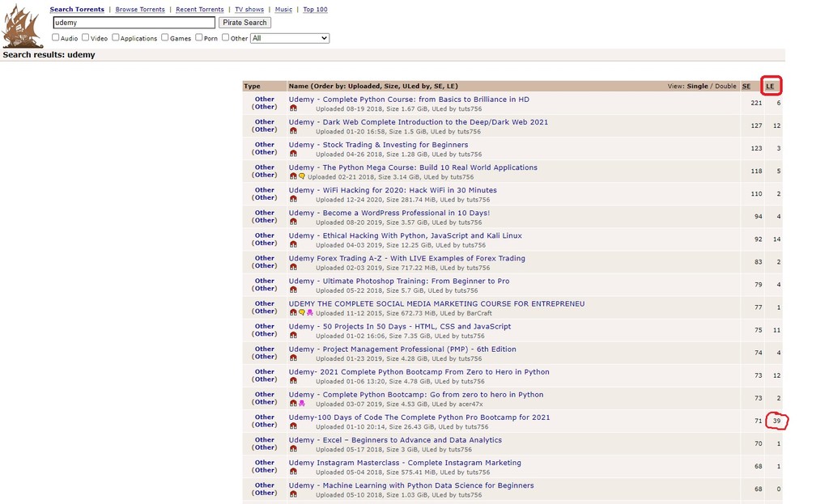
Task: Click seeders value 221 in first row
Action: [757, 103]
